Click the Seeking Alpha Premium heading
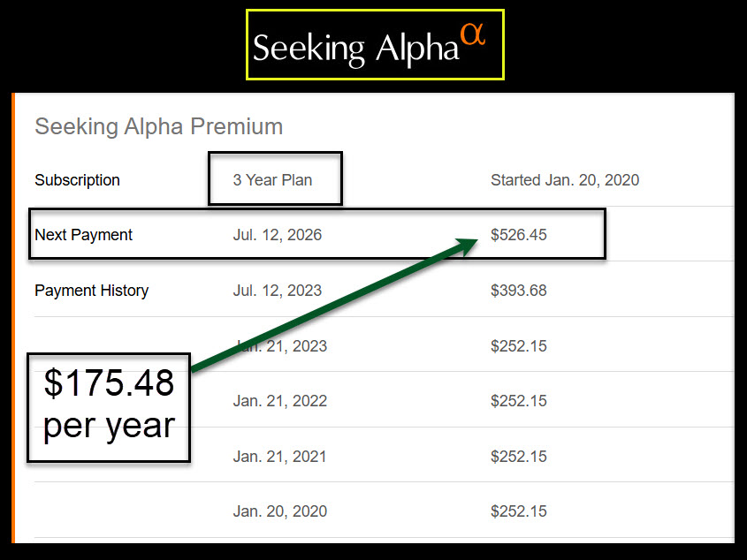 click(158, 126)
